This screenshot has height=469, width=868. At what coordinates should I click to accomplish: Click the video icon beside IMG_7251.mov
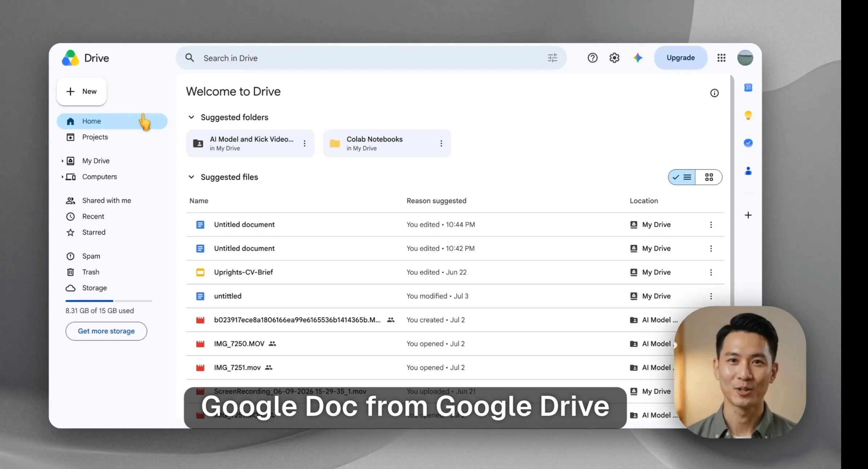[200, 368]
